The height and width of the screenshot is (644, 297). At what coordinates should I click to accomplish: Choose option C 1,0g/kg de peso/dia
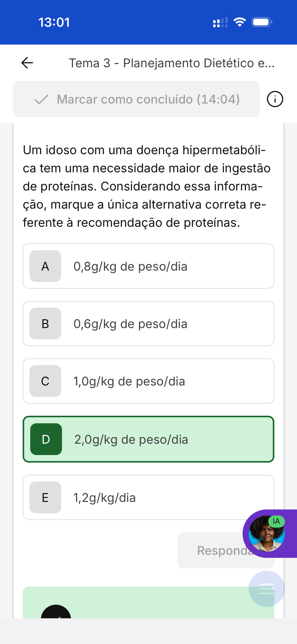coord(148,381)
